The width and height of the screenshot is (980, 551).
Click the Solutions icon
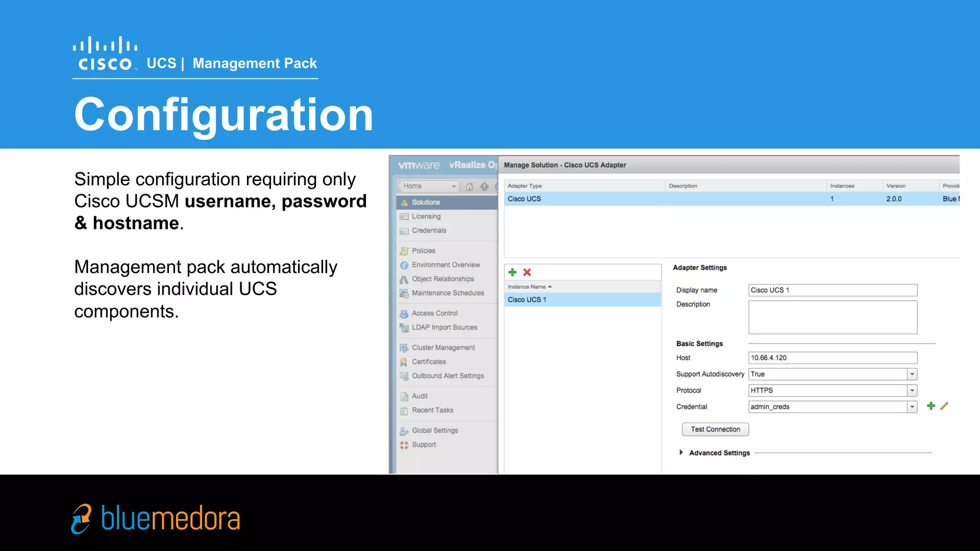coord(404,203)
